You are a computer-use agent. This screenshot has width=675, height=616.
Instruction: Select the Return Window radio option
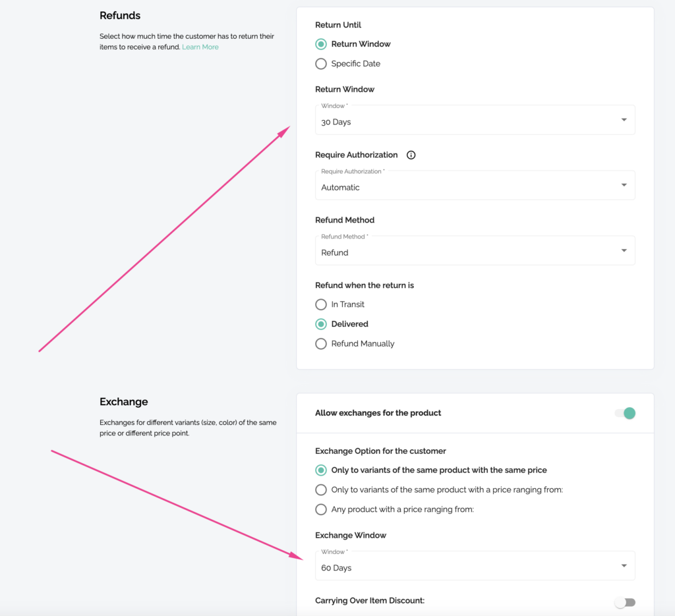(x=321, y=44)
